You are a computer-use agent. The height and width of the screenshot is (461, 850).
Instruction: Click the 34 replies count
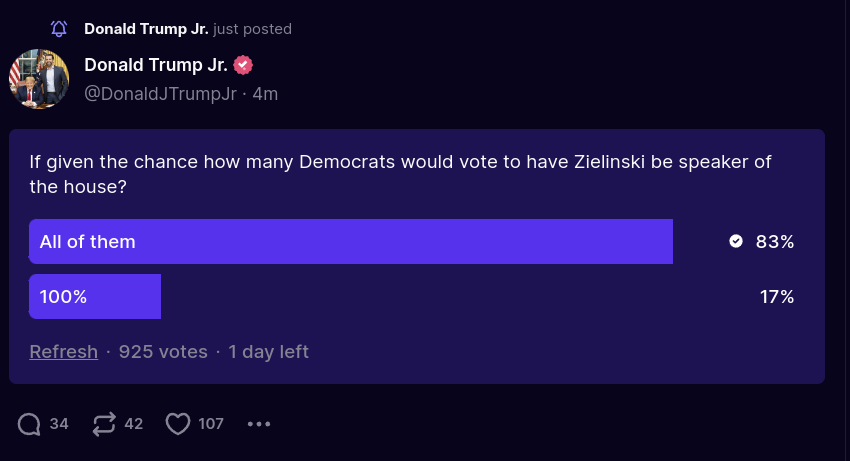click(x=59, y=424)
